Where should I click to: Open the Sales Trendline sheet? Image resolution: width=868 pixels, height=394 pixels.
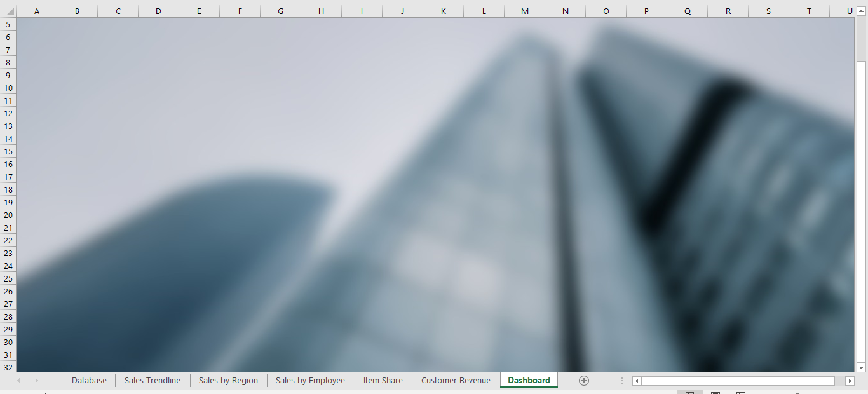[x=152, y=380]
